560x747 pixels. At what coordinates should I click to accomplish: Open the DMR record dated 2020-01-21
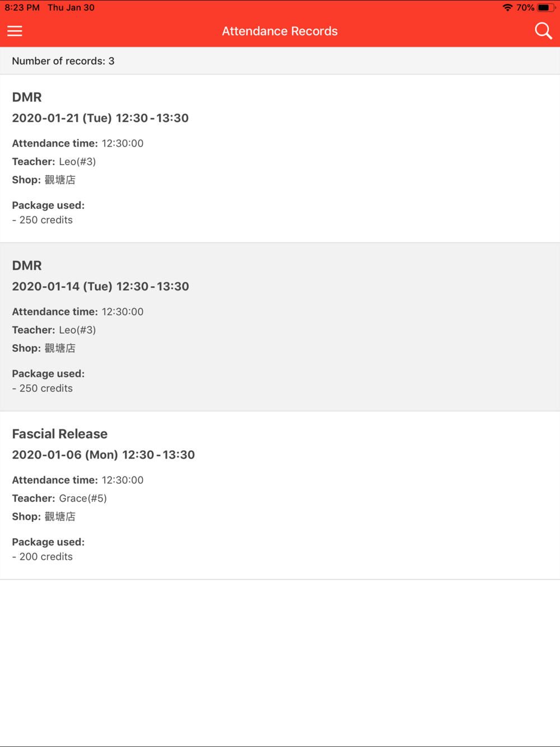280,158
